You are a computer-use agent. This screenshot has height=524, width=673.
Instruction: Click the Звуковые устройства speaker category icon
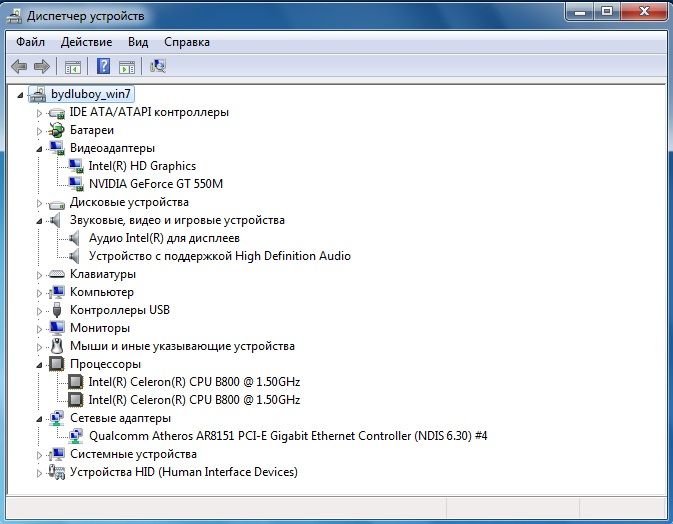tap(55, 221)
